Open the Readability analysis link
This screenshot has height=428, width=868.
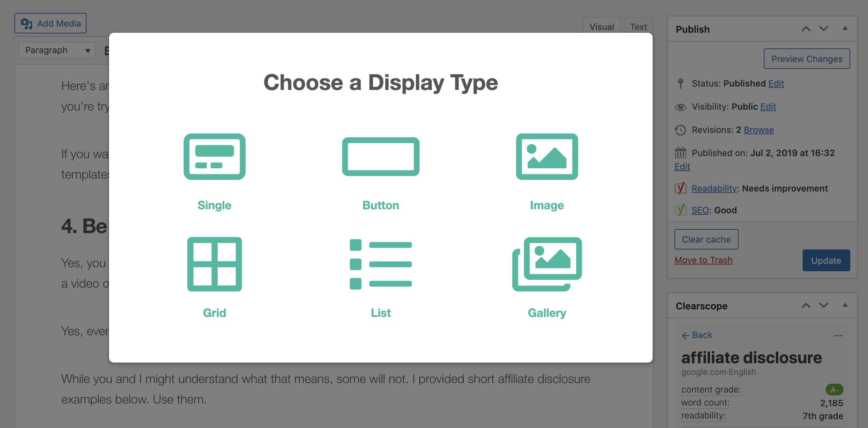point(714,188)
